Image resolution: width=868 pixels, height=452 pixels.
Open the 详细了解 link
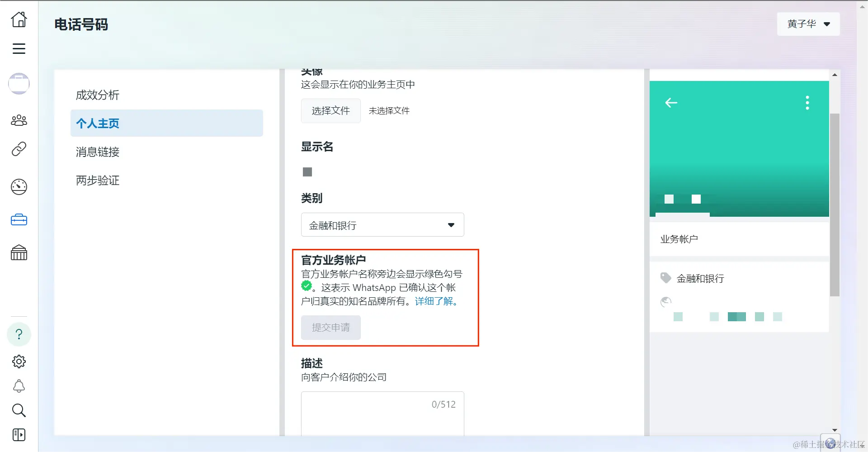438,301
